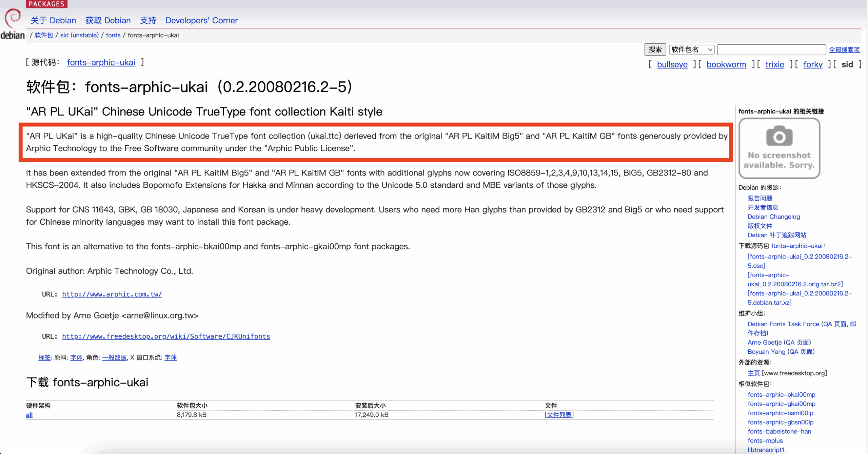This screenshot has height=454, width=868.
Task: Open the 获取 Debian menu item
Action: click(108, 20)
